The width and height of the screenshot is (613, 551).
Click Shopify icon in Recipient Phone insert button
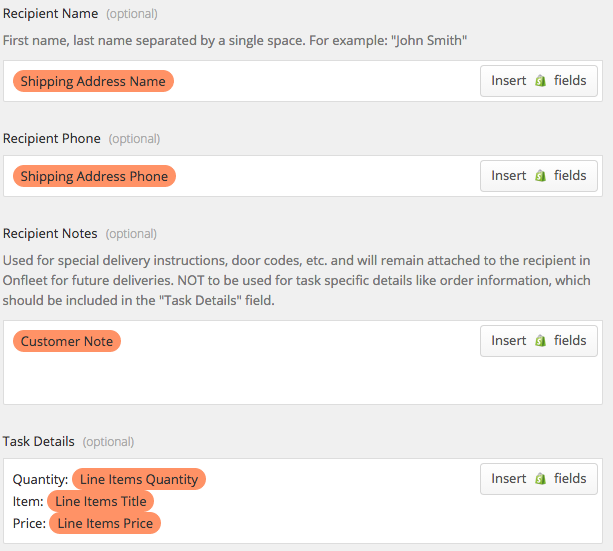point(540,176)
